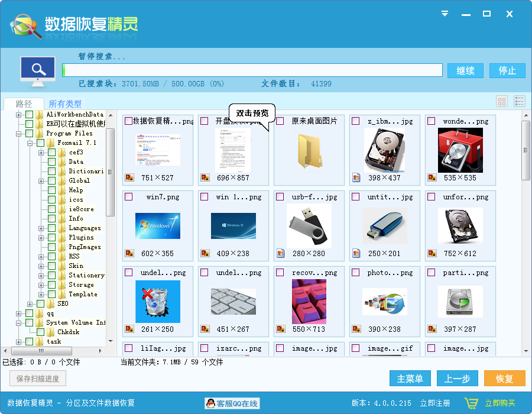
Task: Switch to large thumbnail grid view
Action: [x=502, y=101]
